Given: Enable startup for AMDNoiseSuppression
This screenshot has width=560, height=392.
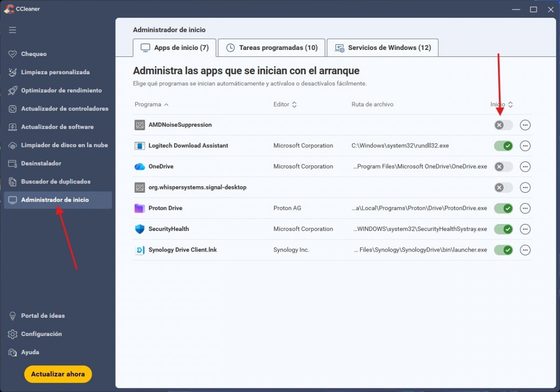Looking at the screenshot, I should (503, 125).
